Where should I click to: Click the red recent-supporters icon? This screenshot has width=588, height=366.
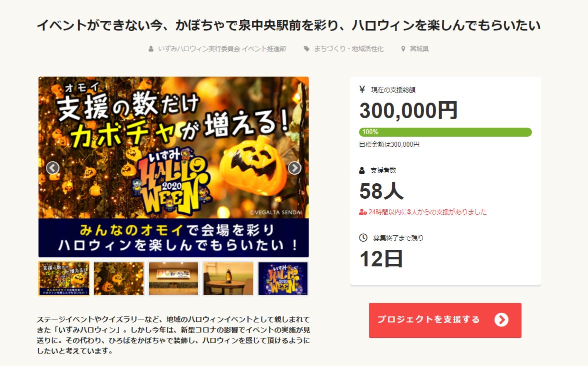(x=362, y=212)
